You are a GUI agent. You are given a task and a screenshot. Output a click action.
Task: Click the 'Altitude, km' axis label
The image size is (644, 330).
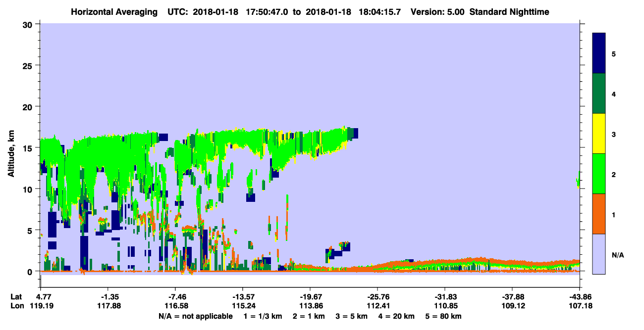11,152
